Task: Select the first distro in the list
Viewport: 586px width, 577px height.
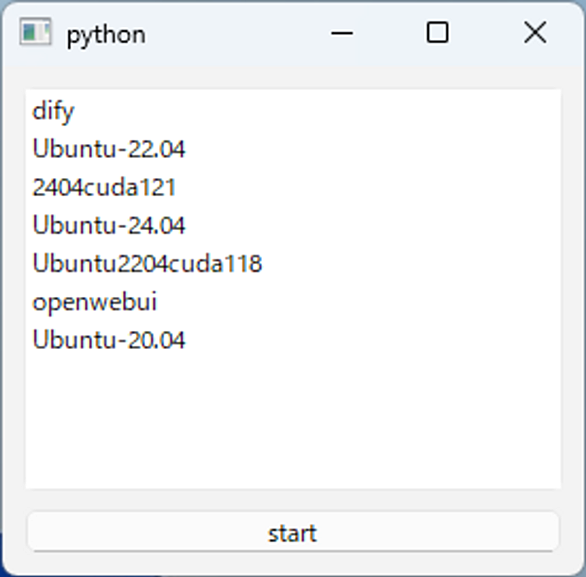Action: tap(293, 111)
